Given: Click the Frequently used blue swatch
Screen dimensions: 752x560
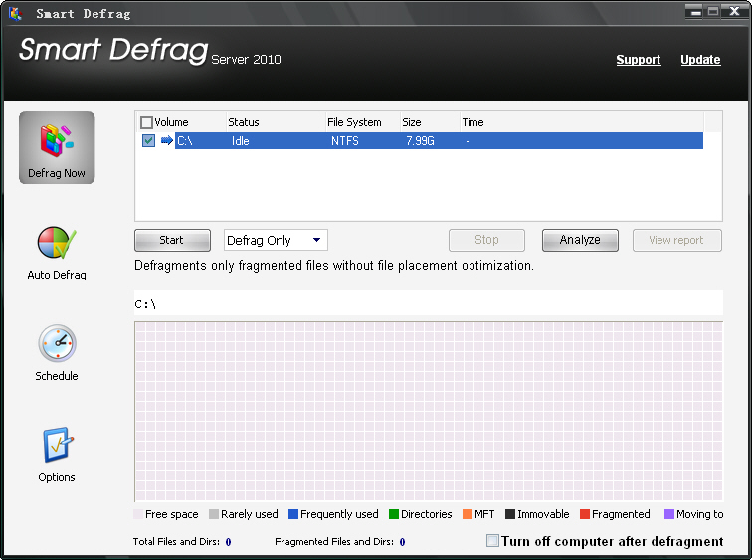Looking at the screenshot, I should pyautogui.click(x=293, y=514).
